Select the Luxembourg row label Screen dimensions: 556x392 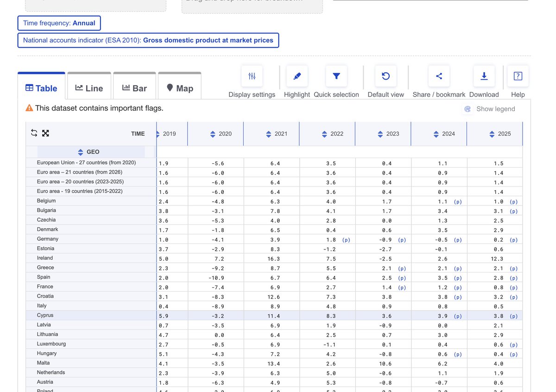click(51, 344)
